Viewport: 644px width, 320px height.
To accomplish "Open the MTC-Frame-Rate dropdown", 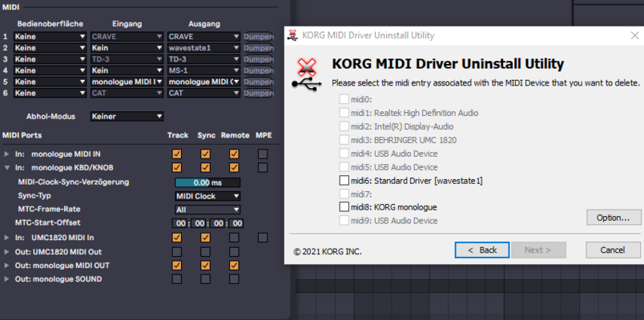I will pos(207,210).
